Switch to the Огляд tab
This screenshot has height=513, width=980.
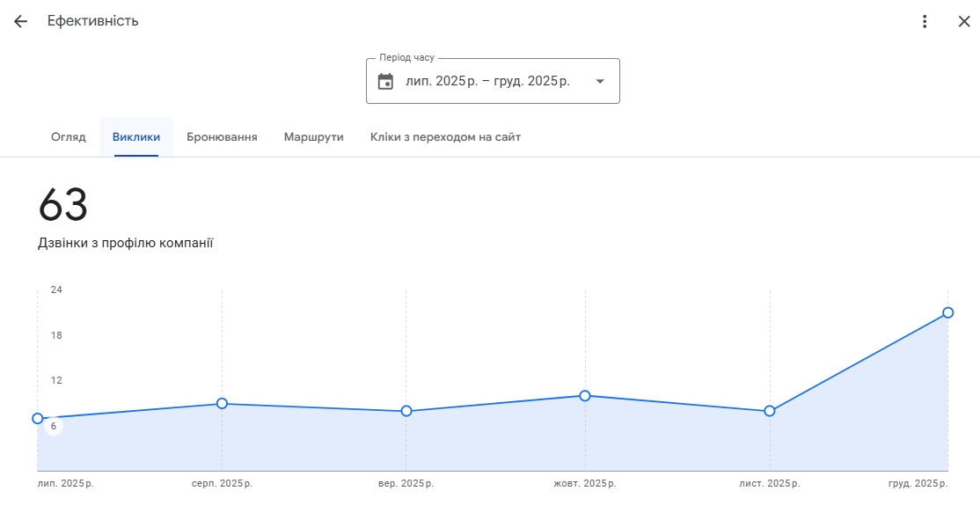coord(69,137)
